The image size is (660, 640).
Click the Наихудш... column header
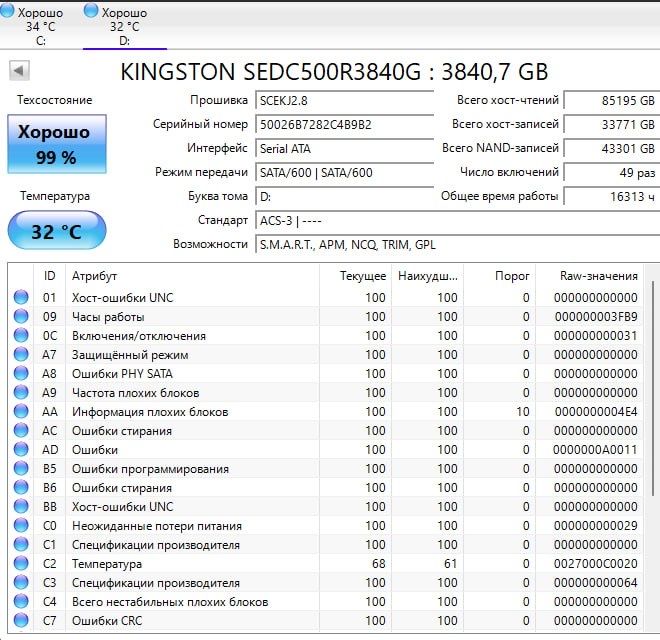pyautogui.click(x=427, y=276)
